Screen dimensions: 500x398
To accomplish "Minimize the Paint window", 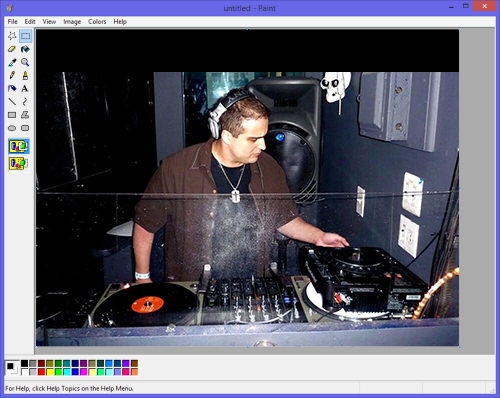I will click(452, 7).
